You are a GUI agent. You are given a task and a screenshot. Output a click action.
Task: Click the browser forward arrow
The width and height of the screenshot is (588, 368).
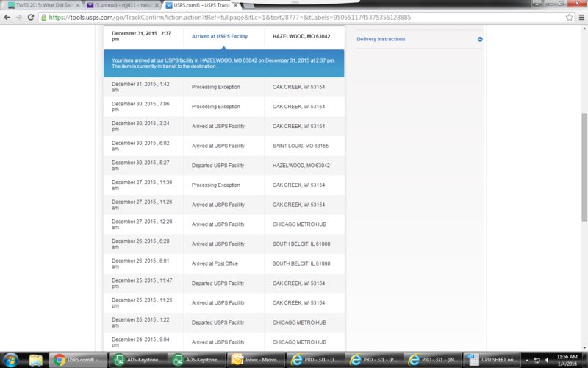19,17
